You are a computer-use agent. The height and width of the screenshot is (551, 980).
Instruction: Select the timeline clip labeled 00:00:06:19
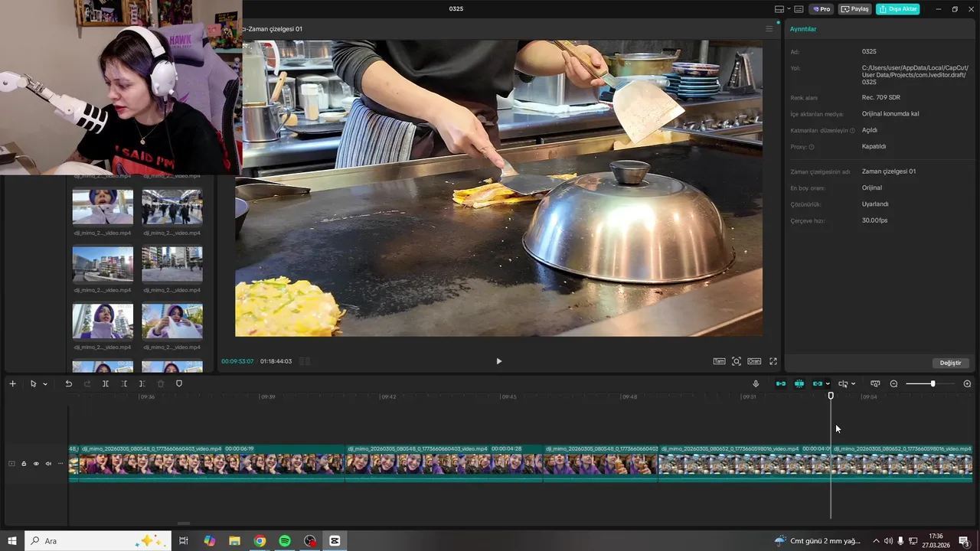click(x=211, y=464)
